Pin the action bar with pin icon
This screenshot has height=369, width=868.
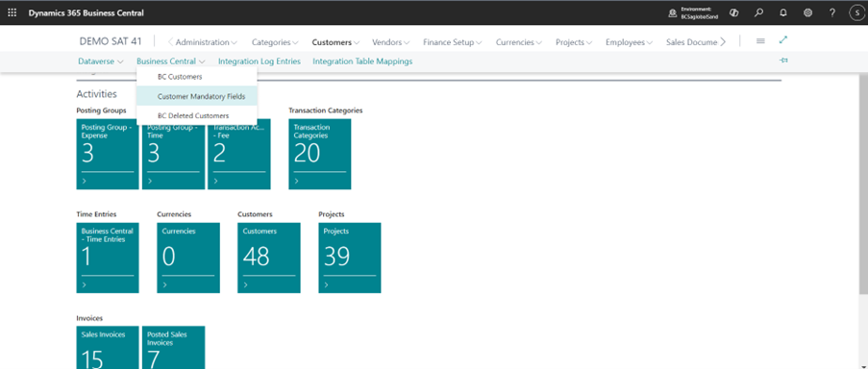[783, 61]
